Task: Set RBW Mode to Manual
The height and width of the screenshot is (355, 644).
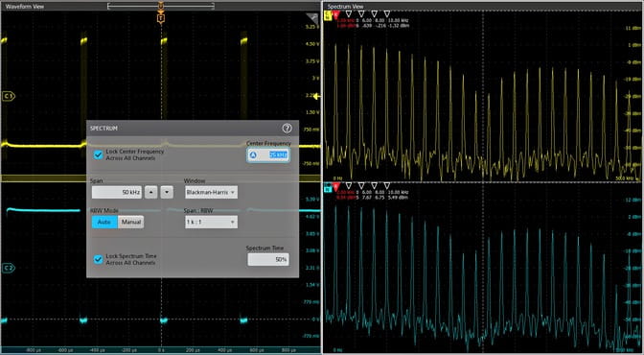Action: click(131, 223)
